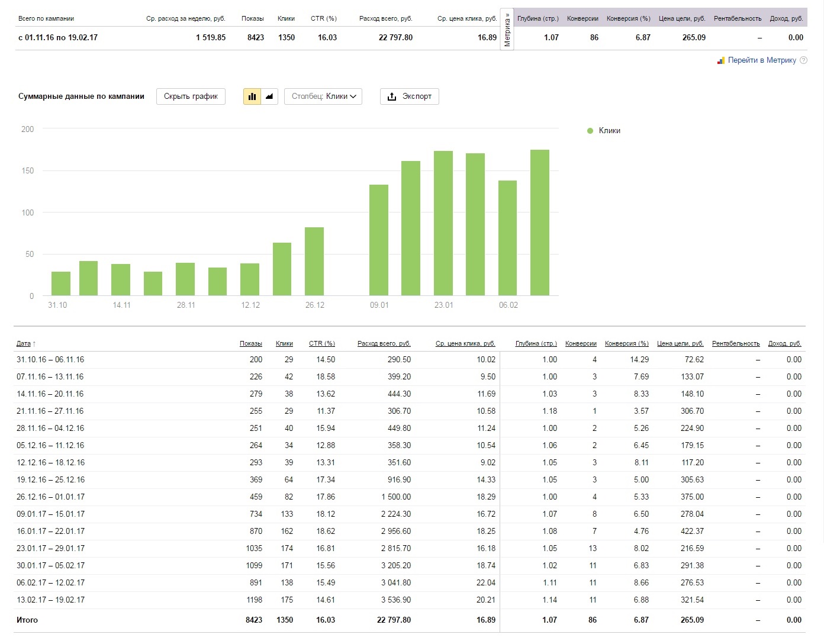This screenshot has height=644, width=824.
Task: Select row 13.02.17 – 19.02.17
Action: point(410,600)
